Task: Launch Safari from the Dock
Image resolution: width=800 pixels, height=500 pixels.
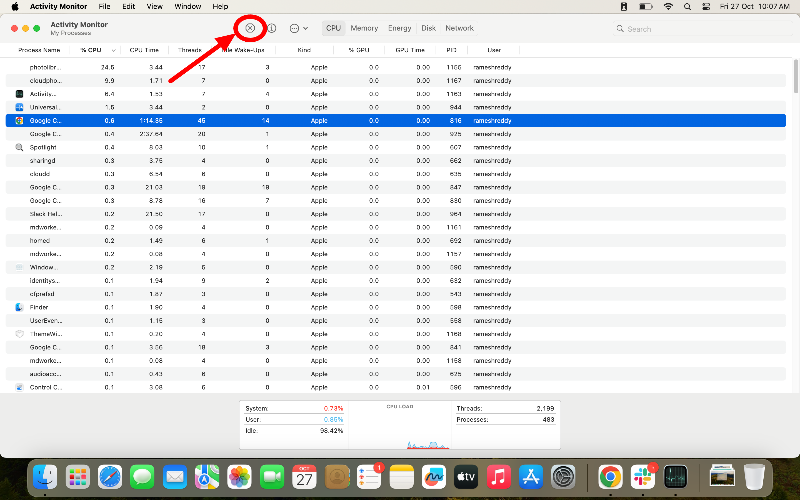Action: [x=110, y=478]
